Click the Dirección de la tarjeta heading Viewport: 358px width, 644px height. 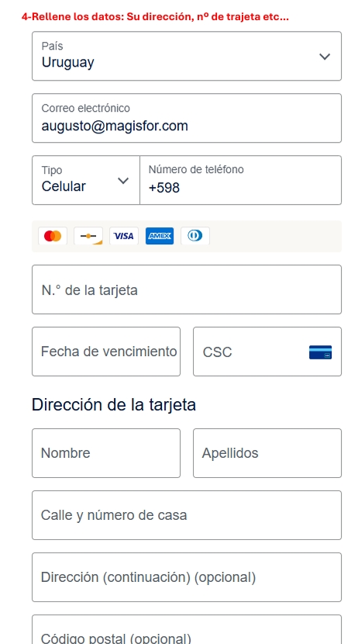(114, 405)
